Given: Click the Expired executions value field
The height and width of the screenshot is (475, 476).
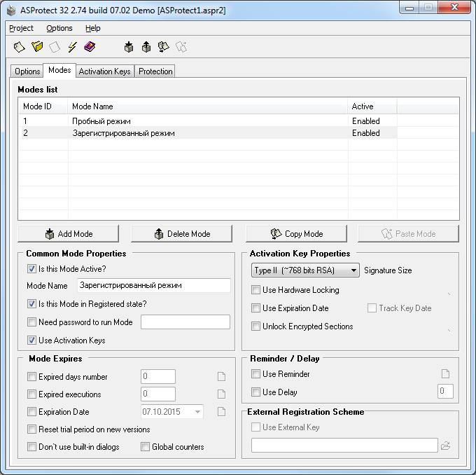Looking at the screenshot, I should pos(158,394).
